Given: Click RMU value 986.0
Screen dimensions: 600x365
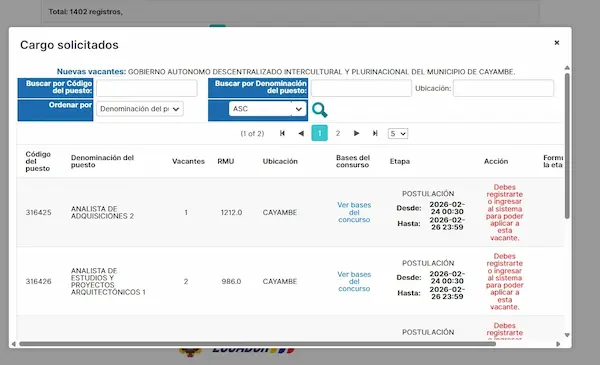Looking at the screenshot, I should 231,281.
